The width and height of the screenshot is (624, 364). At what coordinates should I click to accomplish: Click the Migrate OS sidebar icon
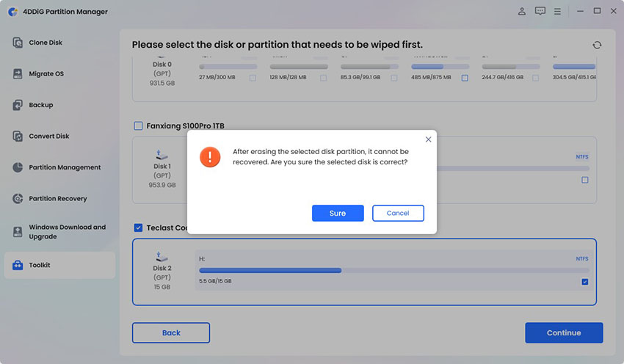[18, 73]
